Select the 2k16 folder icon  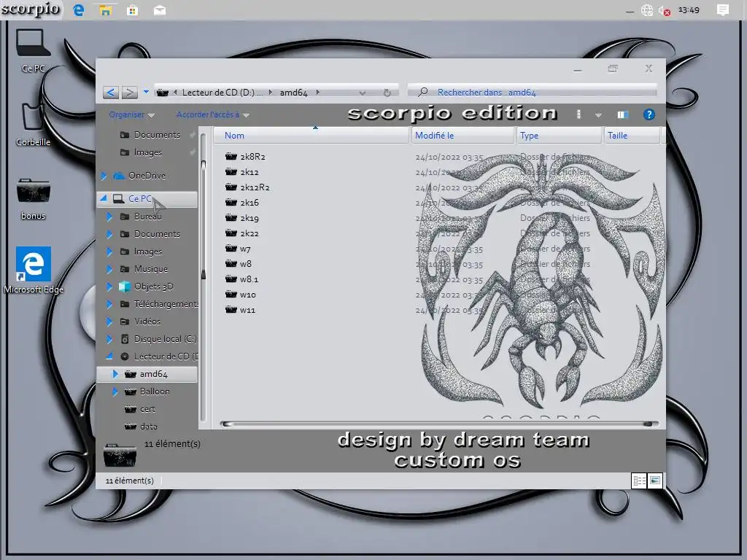coord(231,203)
